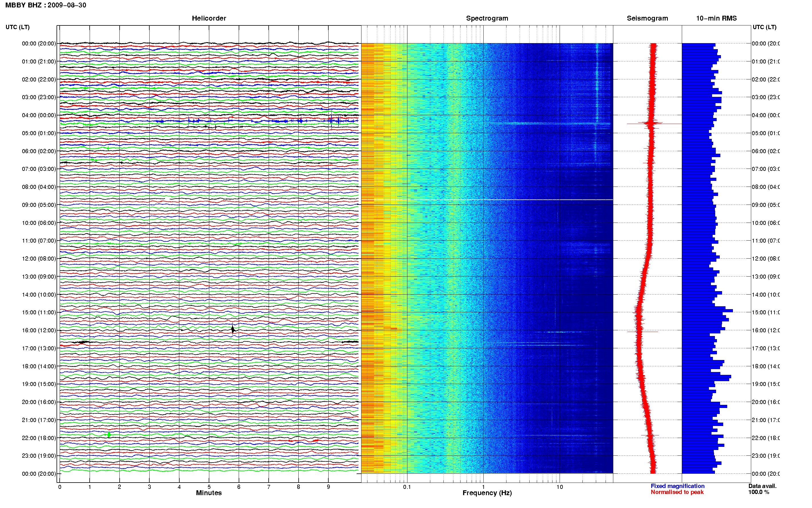
Task: Click the 'Fixed magnification' legend text
Action: click(678, 486)
